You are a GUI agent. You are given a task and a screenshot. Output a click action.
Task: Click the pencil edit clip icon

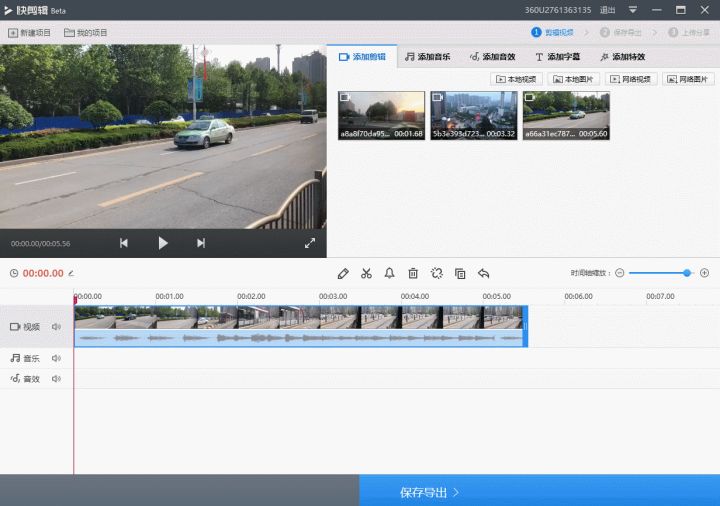pos(343,273)
